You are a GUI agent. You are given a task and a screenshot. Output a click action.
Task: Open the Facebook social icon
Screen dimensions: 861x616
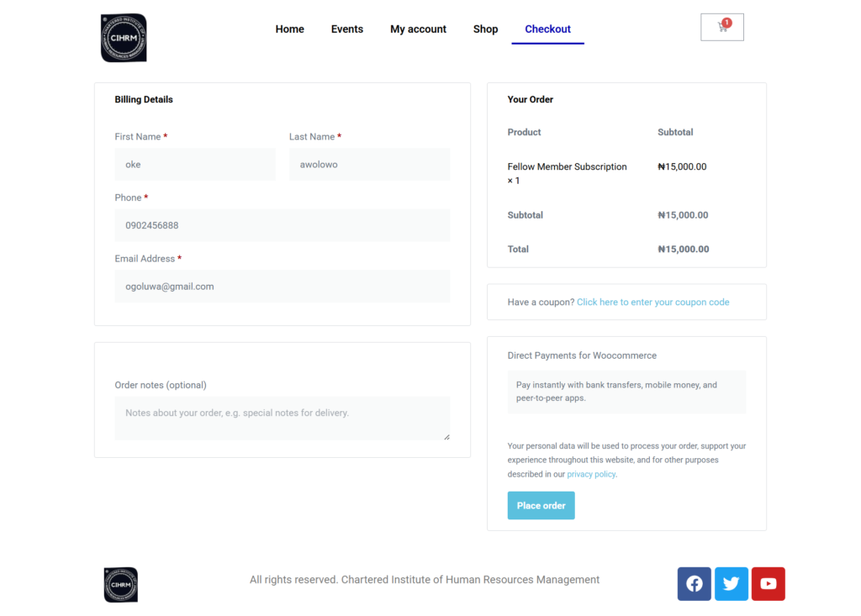[694, 584]
